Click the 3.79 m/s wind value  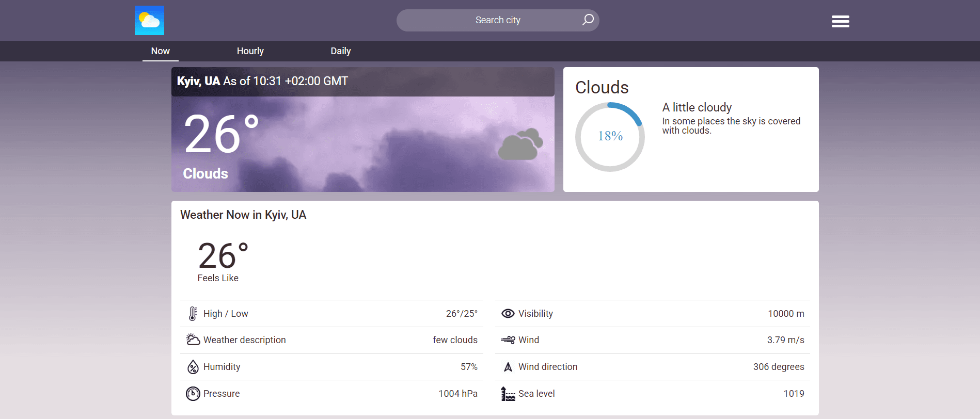click(785, 340)
